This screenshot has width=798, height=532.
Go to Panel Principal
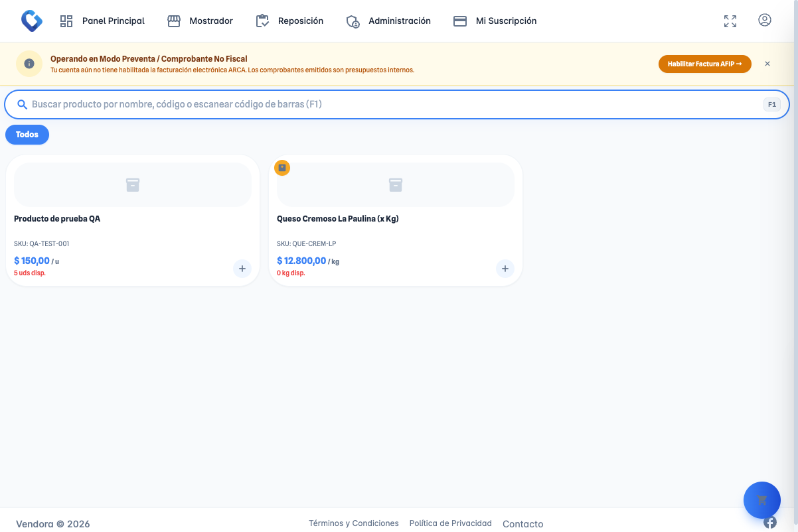tap(102, 21)
